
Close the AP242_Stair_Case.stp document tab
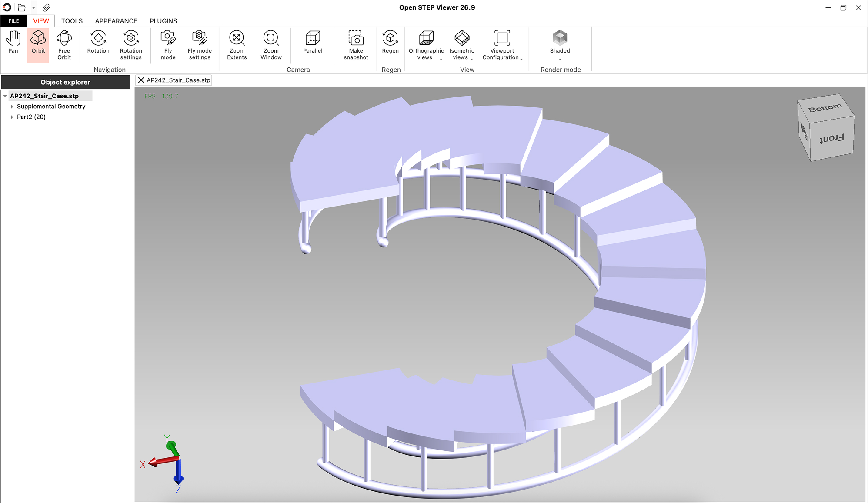141,80
